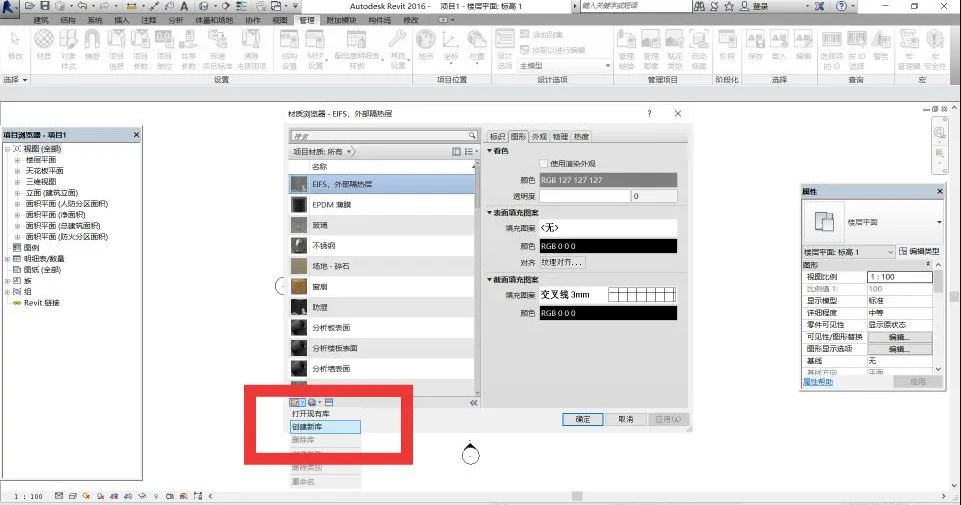Click the magnifier icon in material search box
This screenshot has width=961, height=505.
tap(472, 135)
